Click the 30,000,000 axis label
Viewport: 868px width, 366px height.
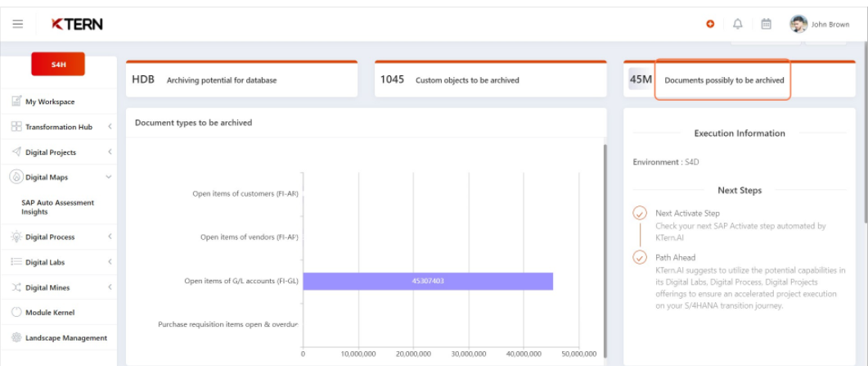click(469, 353)
